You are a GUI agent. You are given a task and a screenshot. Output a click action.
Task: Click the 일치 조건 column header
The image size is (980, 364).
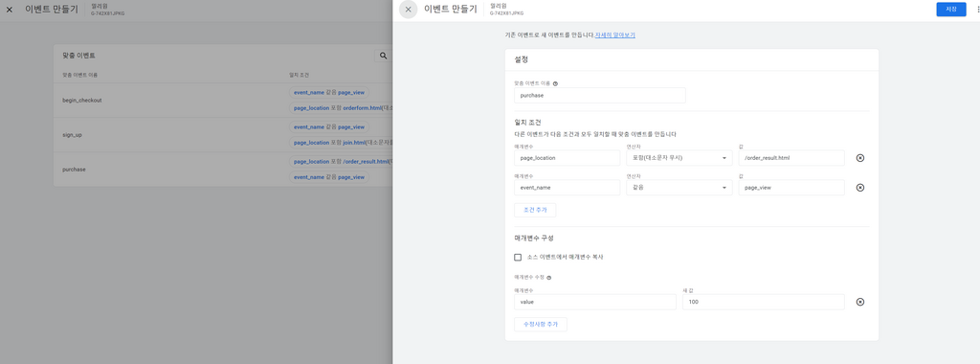pyautogui.click(x=300, y=75)
